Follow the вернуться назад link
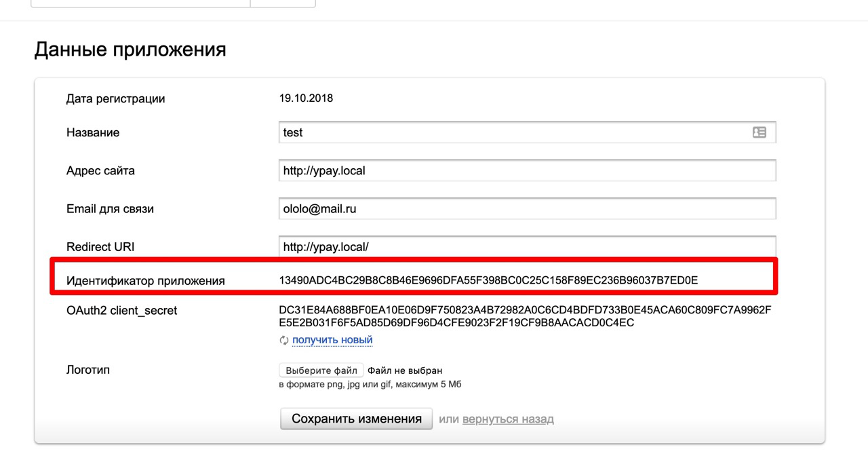This screenshot has width=868, height=462. point(508,419)
